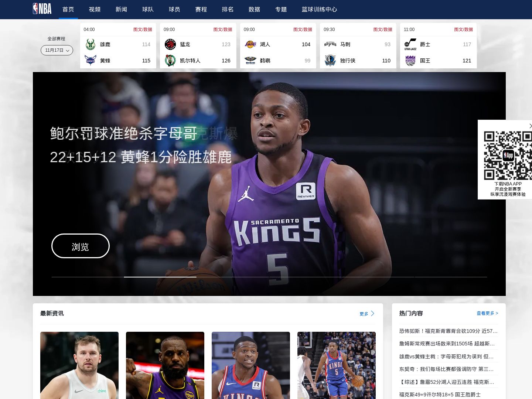The height and width of the screenshot is (399, 532).
Task: Open headline 詹姆斯常规赛出场数来到1505场
Action: 447,344
